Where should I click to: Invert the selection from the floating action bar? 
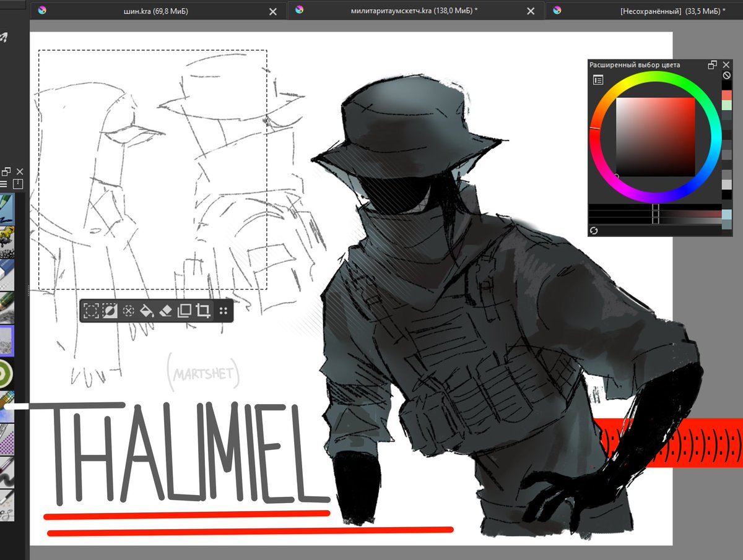click(110, 311)
